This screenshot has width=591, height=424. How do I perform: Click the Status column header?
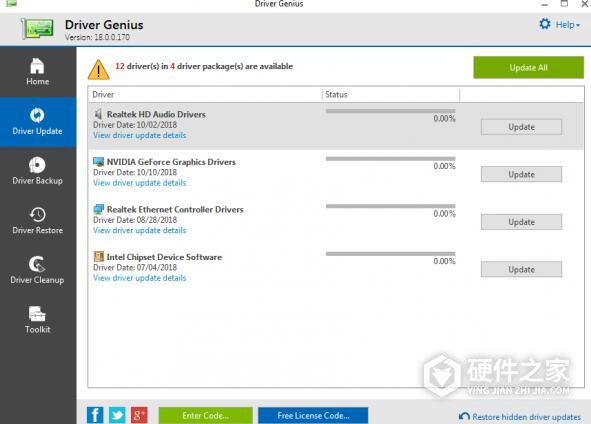pos(391,94)
